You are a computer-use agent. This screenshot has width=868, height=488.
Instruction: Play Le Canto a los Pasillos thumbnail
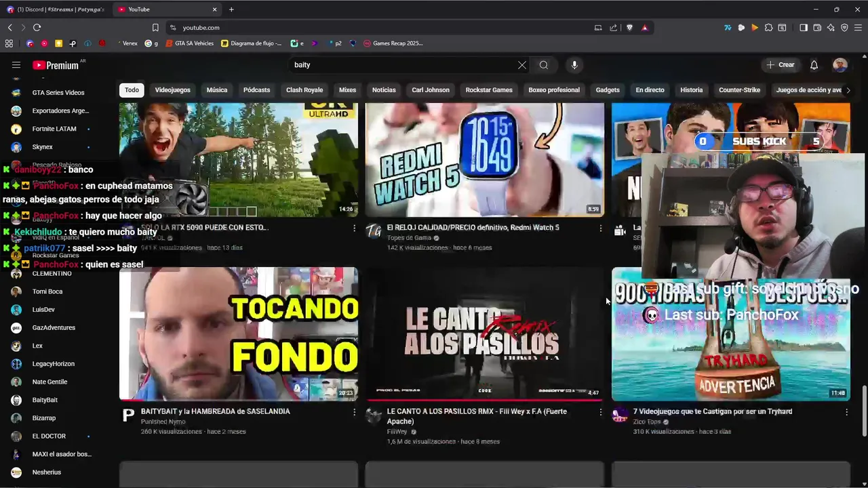485,333
